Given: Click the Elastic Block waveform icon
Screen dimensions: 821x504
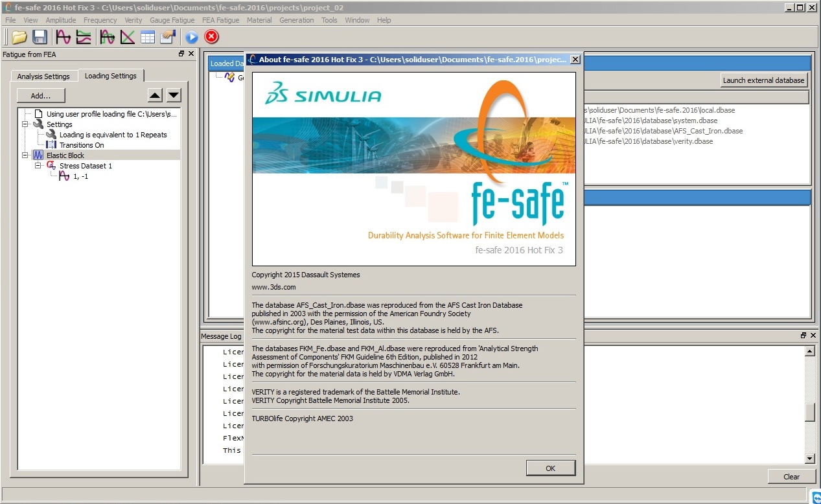Looking at the screenshot, I should (38, 155).
